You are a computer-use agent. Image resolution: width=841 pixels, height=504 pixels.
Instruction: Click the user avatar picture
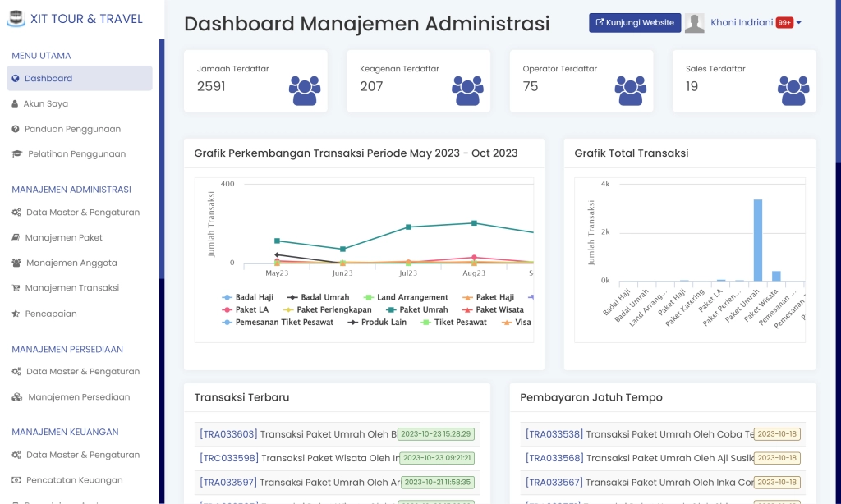coord(694,23)
